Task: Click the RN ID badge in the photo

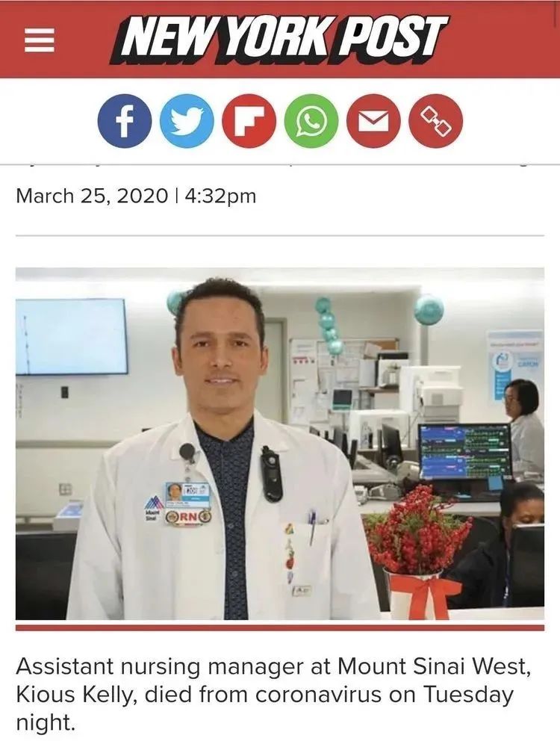Action: 187,503
